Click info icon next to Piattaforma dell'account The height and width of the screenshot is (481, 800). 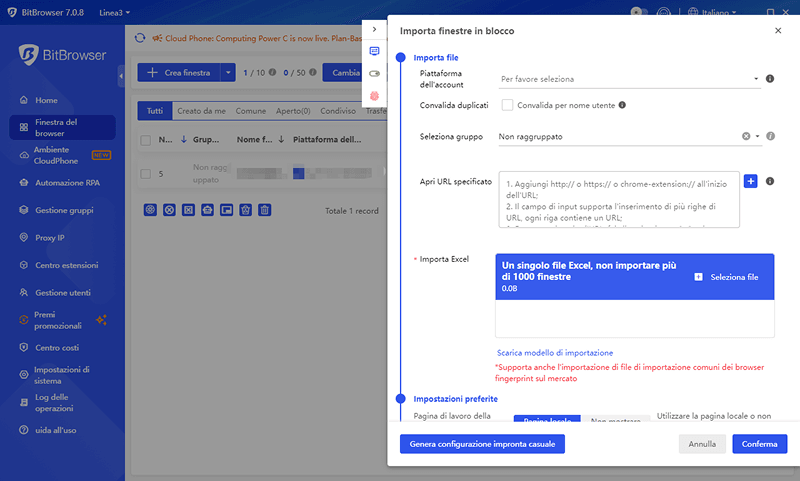pyautogui.click(x=770, y=79)
